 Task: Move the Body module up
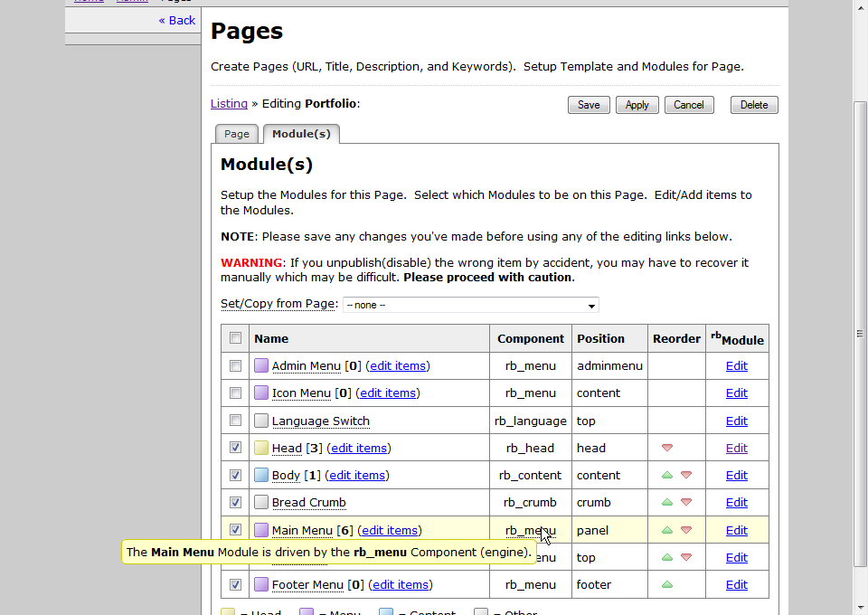click(667, 475)
